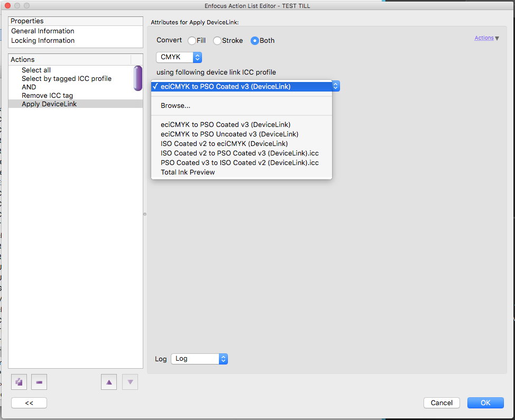
Task: Open the Actions arrow menu at top right
Action: click(x=497, y=38)
